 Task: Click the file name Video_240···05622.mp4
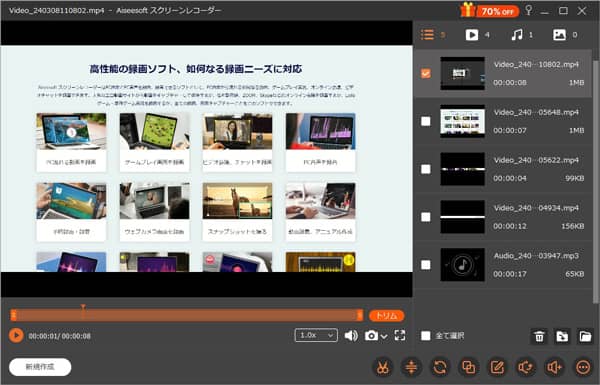536,160
